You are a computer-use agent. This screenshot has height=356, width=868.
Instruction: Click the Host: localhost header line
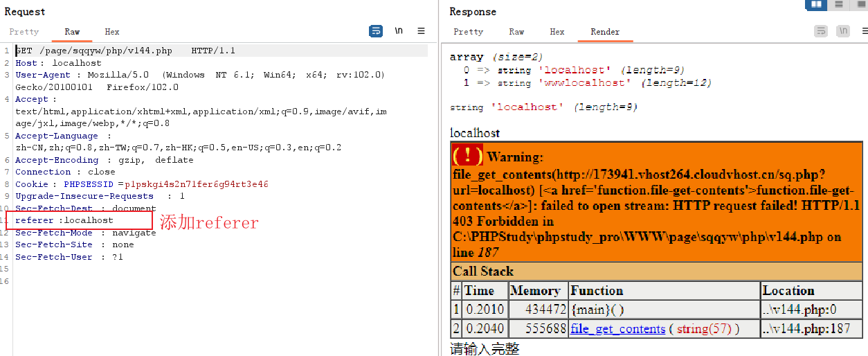(x=58, y=63)
